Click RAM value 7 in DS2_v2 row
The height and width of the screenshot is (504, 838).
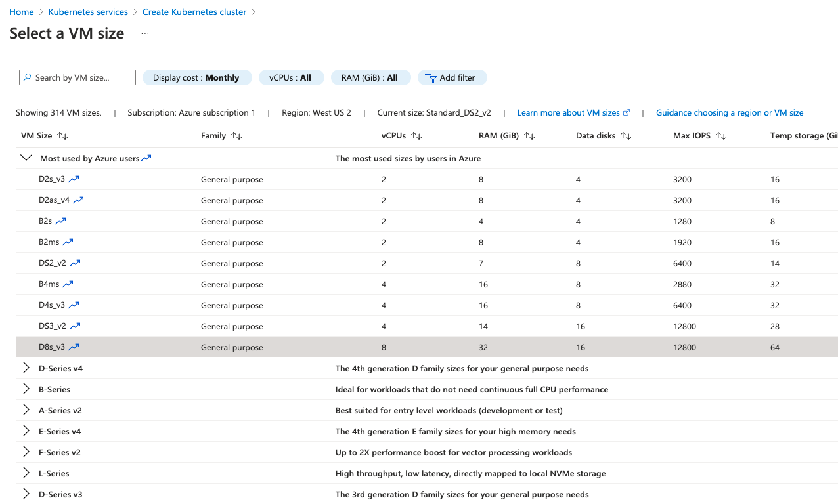tap(481, 263)
